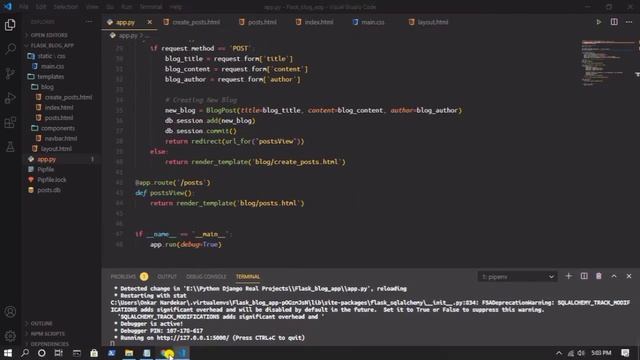Viewport: 640px width, 360px height.
Task: Open Pipfile.lock in explorer tree
Action: click(x=51, y=180)
